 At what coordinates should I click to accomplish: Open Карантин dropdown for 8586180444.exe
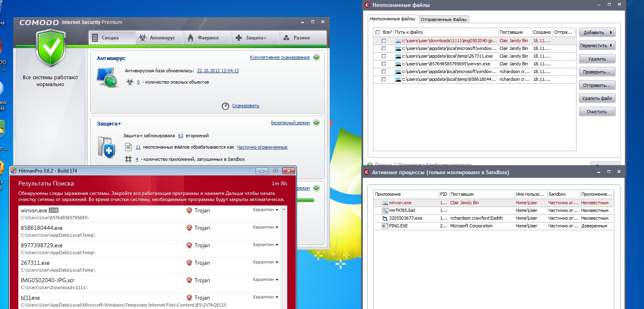[x=266, y=227]
